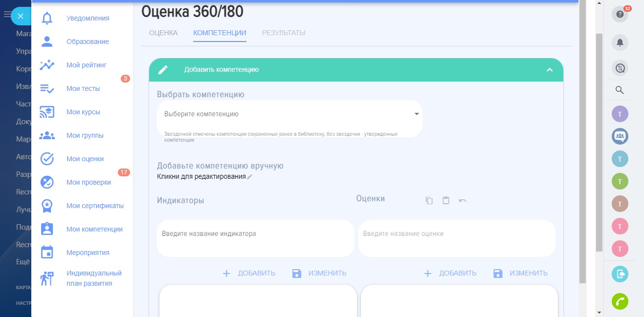Close the sidebar with the X button
644x317 pixels.
20,16
